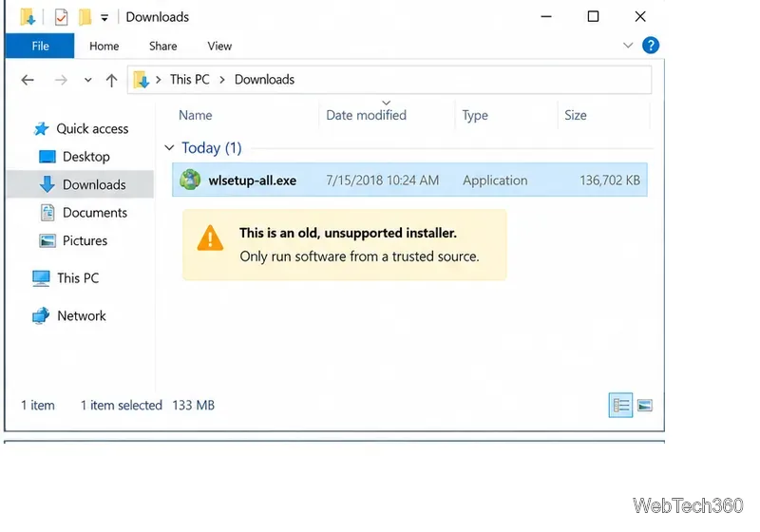Click the 136,702 KB size cell

coord(609,180)
